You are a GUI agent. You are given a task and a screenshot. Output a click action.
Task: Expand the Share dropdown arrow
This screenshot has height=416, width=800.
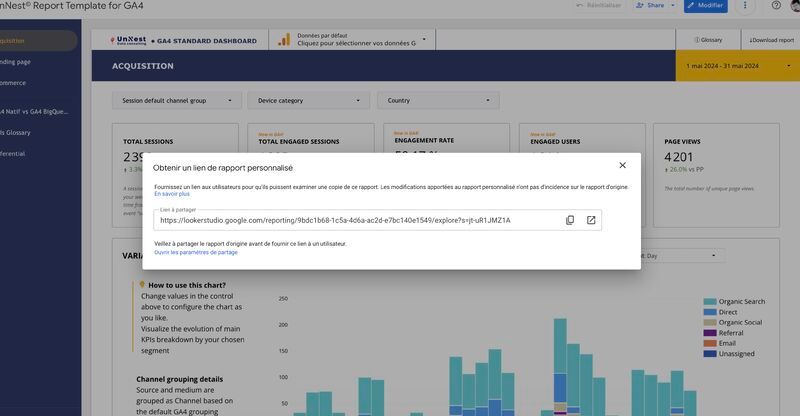[672, 6]
